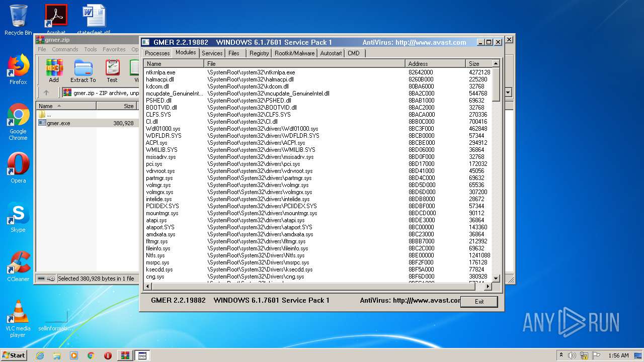Select halmacpi.dll row in modules
The image size is (644, 362).
click(317, 79)
